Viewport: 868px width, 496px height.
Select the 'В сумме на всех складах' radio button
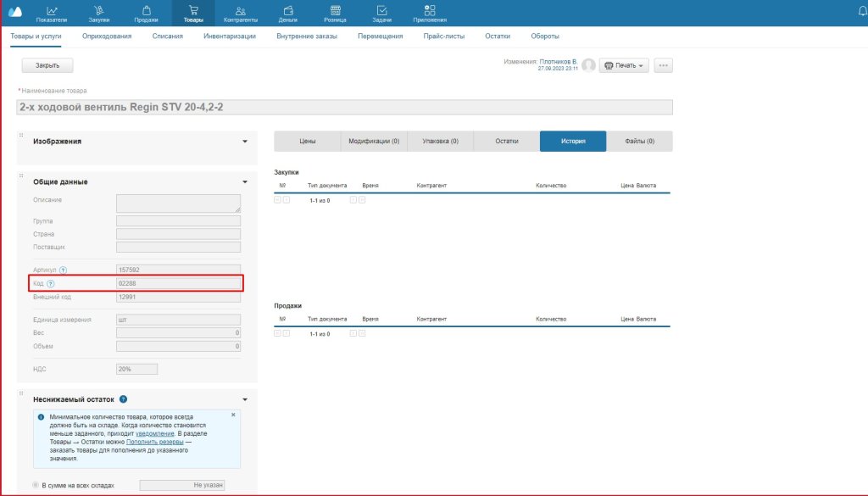coord(36,485)
